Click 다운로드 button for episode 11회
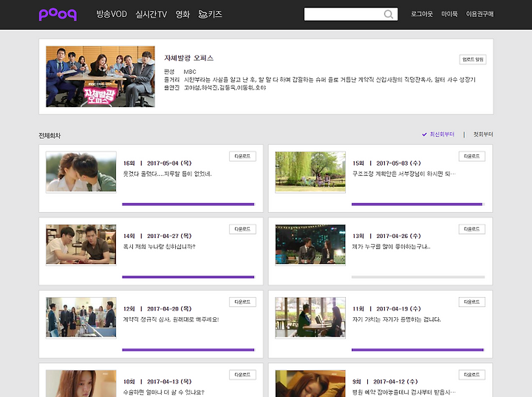Viewport: 532px width, 397px height. [x=472, y=302]
